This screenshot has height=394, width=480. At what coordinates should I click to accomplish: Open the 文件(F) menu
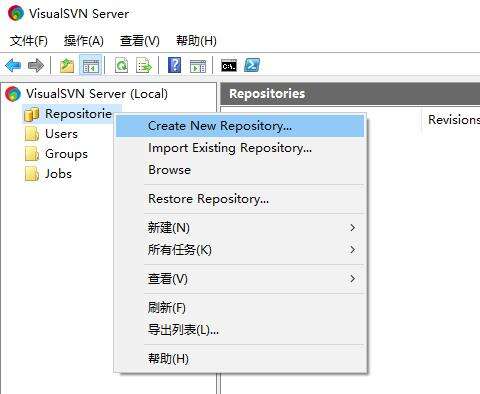coord(29,41)
